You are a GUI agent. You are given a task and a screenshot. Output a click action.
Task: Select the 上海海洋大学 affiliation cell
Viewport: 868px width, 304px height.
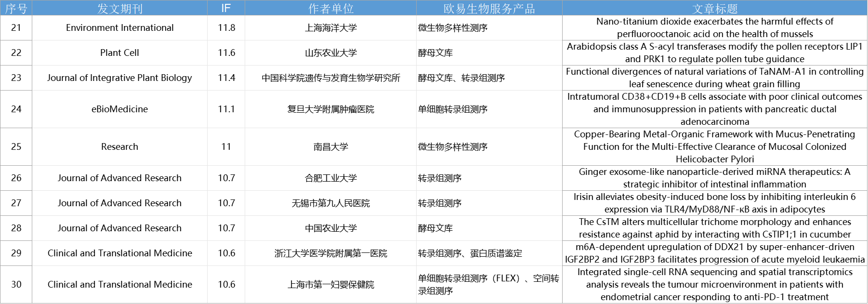click(330, 28)
